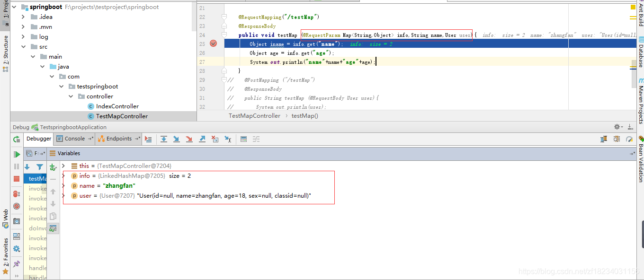The height and width of the screenshot is (280, 644).
Task: Open the Maven Projects side panel
Action: 640,101
